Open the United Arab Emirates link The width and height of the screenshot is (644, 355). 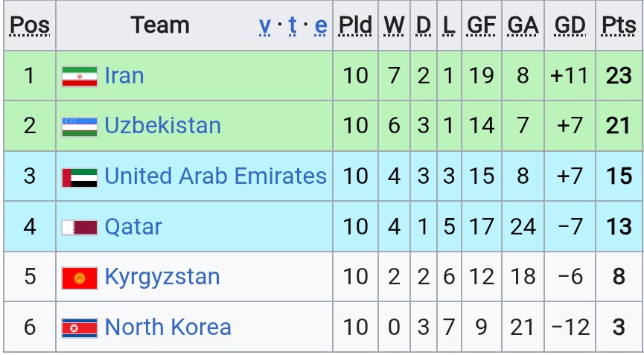tap(216, 176)
